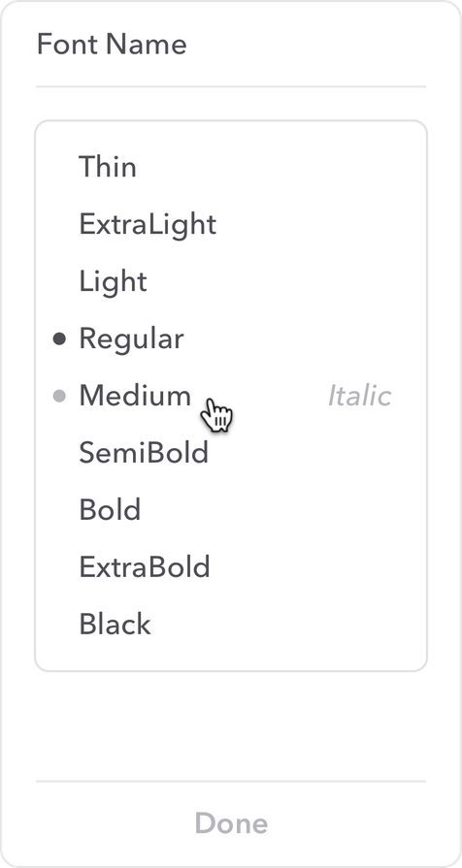Click the Medium row under the pointer
The height and width of the screenshot is (868, 462).
231,396
